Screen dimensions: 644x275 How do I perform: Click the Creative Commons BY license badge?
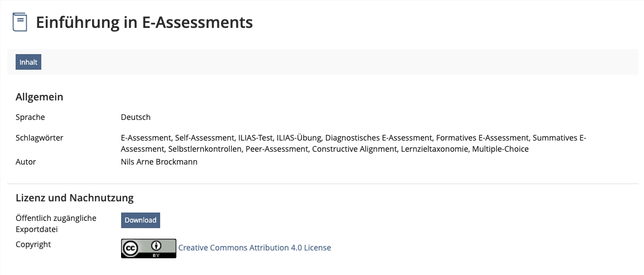tap(148, 248)
